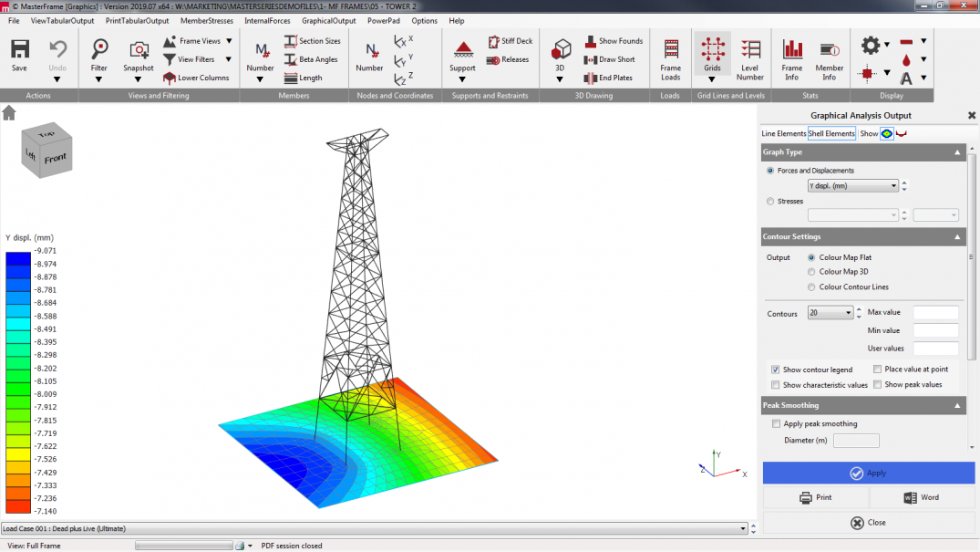Collapse the Peak Smoothing section
Image resolution: width=980 pixels, height=552 pixels.
coord(957,405)
